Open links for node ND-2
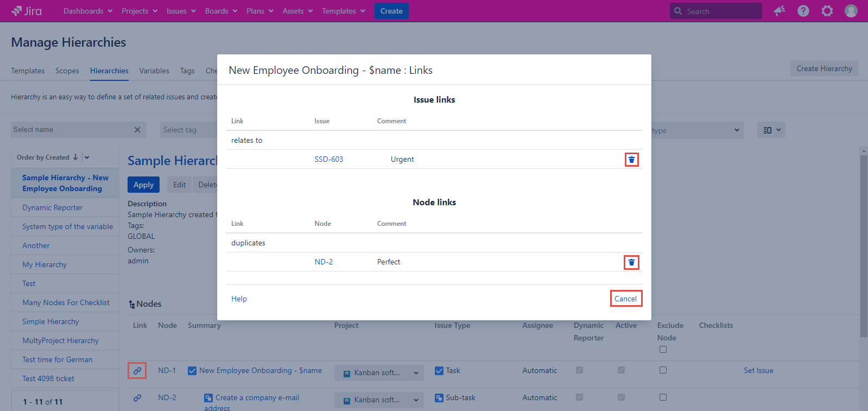The image size is (868, 411). (137, 398)
